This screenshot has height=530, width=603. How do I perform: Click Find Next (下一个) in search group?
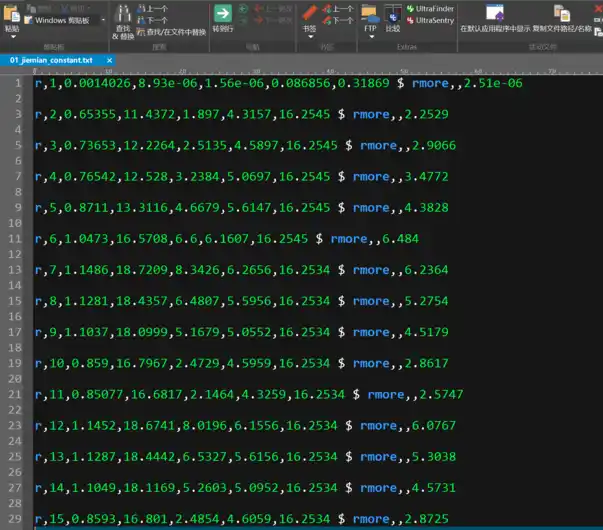coord(153,20)
